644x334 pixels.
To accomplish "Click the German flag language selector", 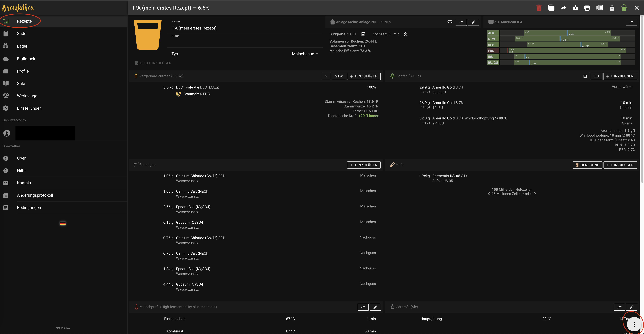I will pos(63,223).
